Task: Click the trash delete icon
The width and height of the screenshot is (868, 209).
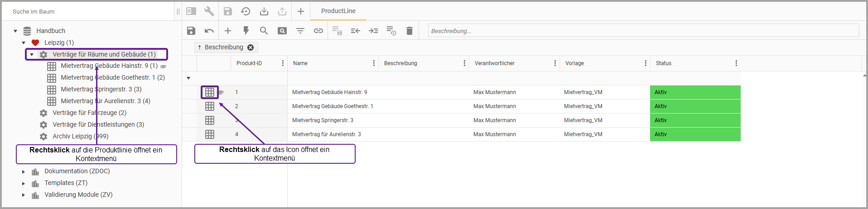Action: (410, 31)
